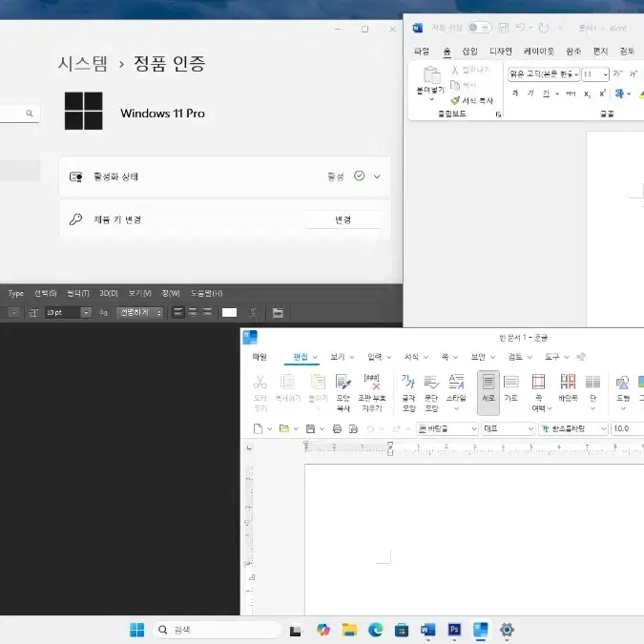Viewport: 644px width, 644px height.
Task: Open the File (파일) menu in Word
Action: 422,51
